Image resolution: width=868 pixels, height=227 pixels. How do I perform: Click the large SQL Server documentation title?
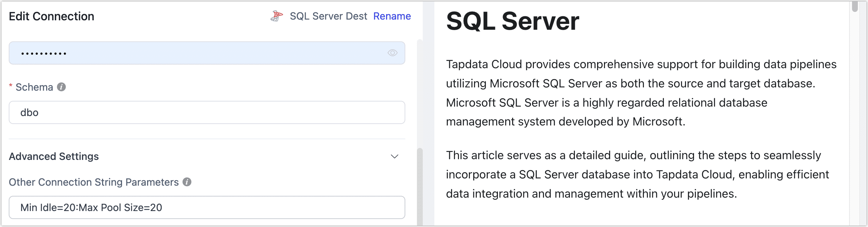pos(512,21)
